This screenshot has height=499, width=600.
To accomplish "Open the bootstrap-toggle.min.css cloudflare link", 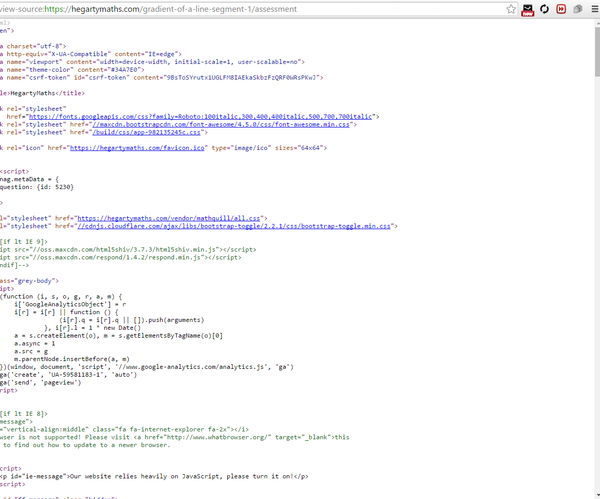I will (234, 226).
